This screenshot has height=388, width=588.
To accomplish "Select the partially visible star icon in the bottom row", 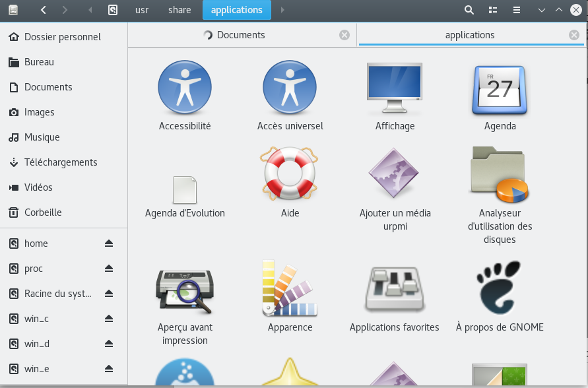I will (x=290, y=372).
